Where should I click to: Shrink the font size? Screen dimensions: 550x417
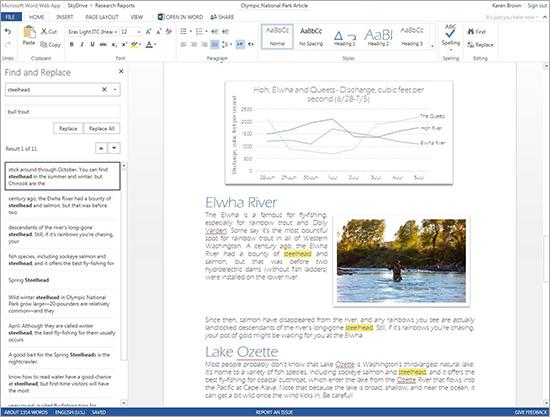coord(159,32)
